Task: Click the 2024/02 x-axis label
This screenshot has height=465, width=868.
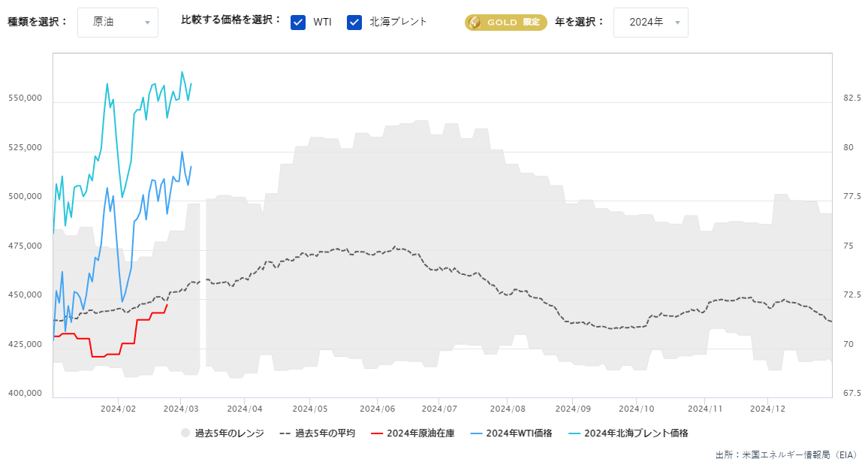Action: 118,409
